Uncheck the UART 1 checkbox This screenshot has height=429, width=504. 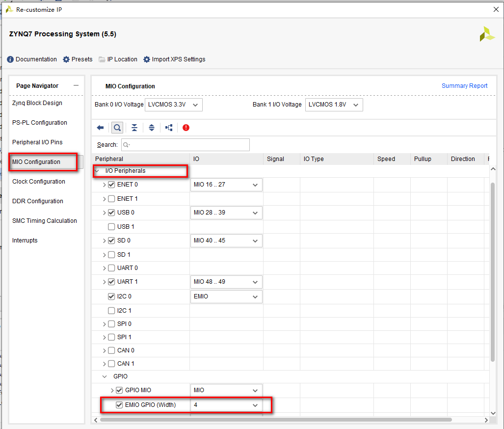pyautogui.click(x=111, y=282)
